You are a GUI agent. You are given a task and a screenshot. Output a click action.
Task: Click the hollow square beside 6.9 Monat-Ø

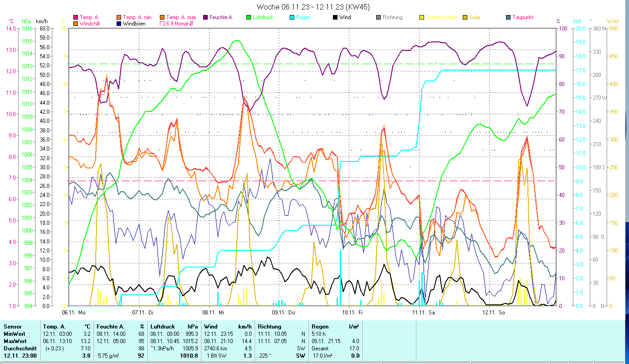163,24
